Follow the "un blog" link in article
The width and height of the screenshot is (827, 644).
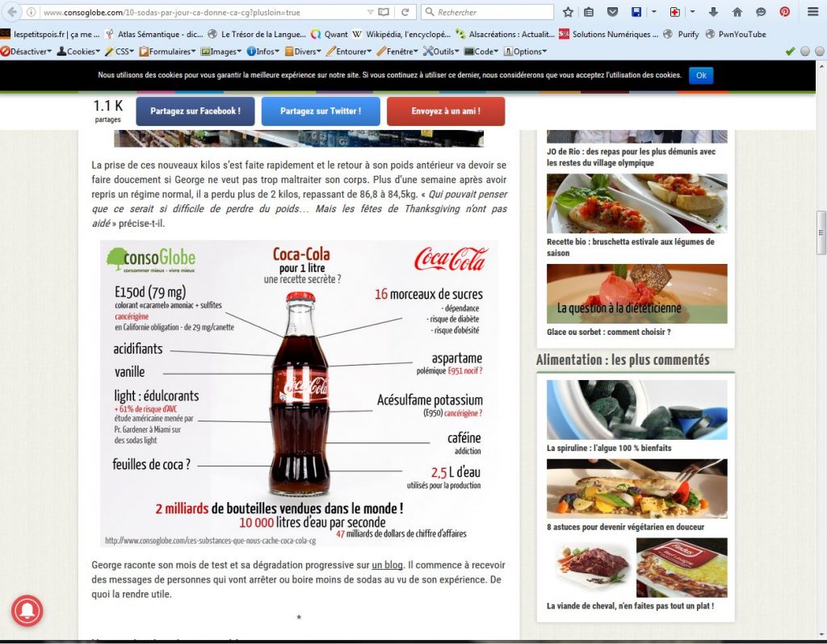point(387,565)
